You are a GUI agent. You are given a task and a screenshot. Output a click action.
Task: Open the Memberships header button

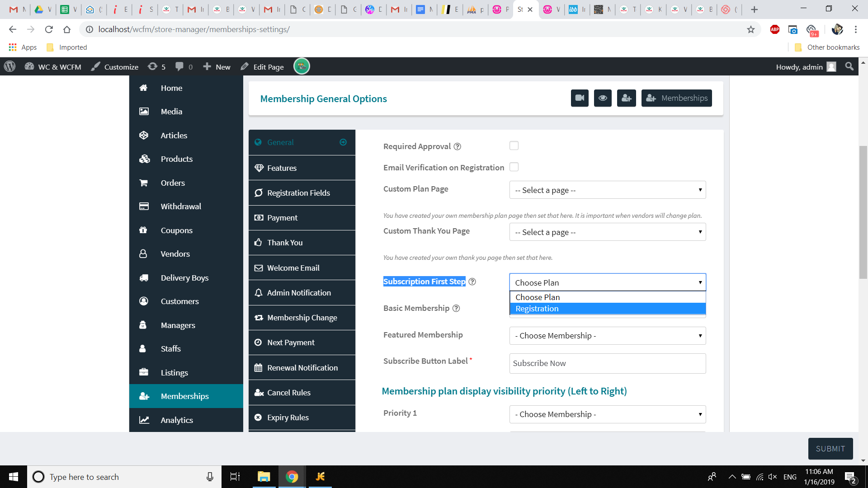tap(676, 98)
